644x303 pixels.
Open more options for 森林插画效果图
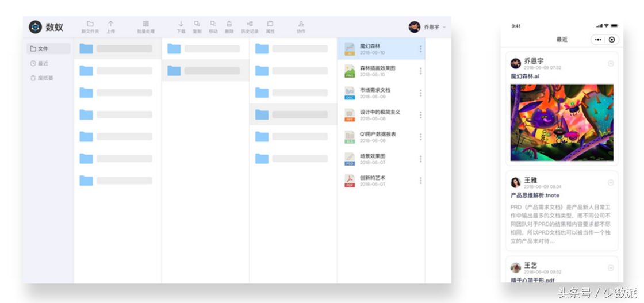pos(420,71)
